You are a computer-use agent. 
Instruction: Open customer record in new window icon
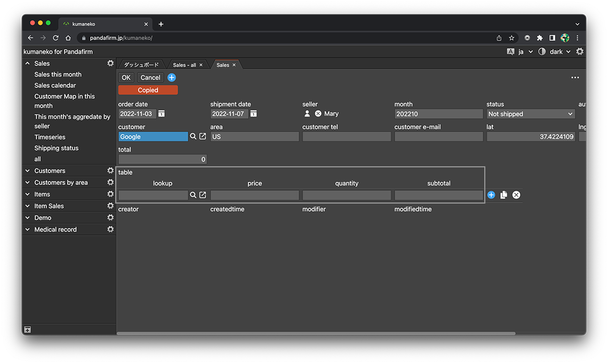(203, 137)
